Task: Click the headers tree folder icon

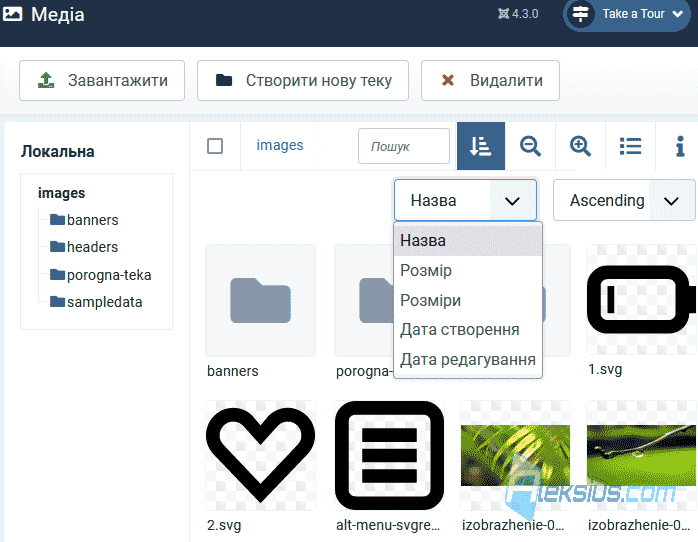Action: click(57, 247)
